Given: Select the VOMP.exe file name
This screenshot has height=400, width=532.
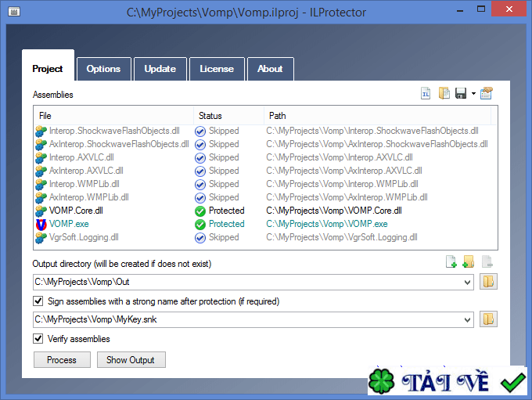Looking at the screenshot, I should 69,224.
